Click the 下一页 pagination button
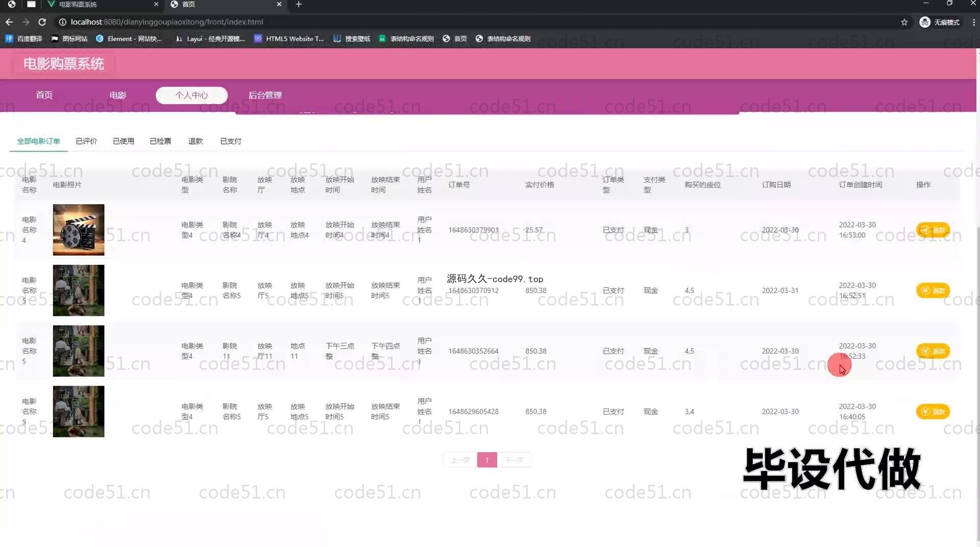The height and width of the screenshot is (547, 980). coord(514,460)
